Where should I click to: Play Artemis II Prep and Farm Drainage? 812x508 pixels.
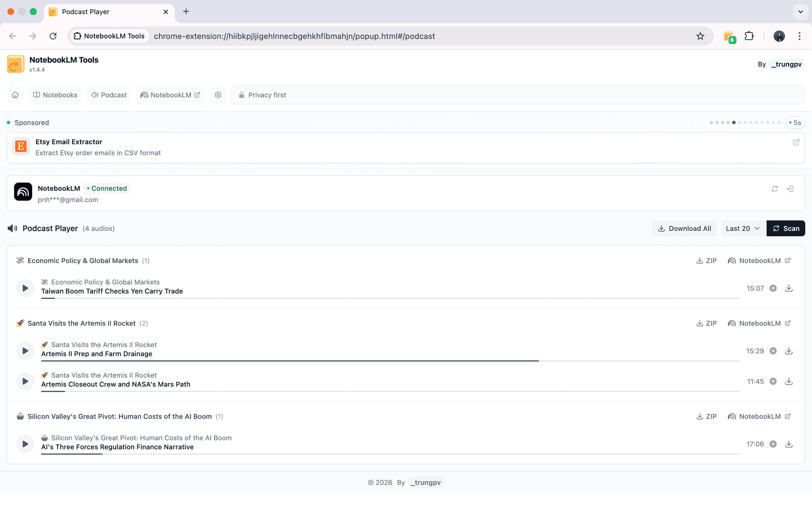point(25,351)
